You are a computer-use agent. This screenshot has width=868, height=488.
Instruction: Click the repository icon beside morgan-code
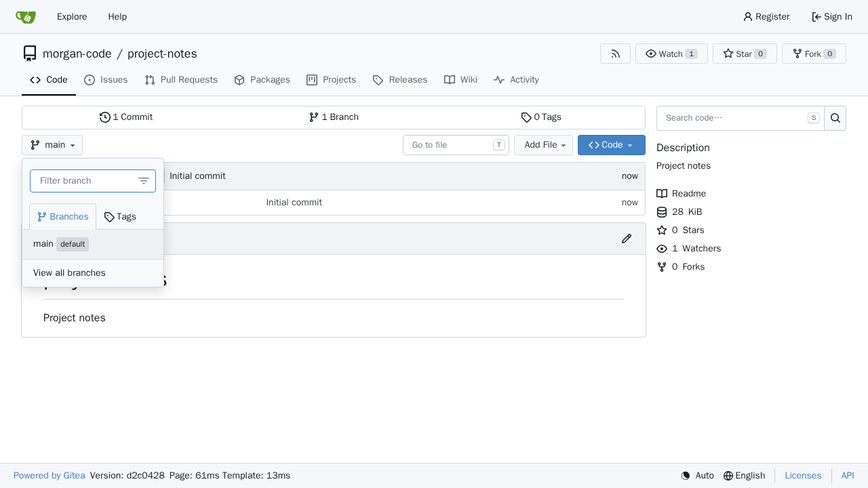[30, 54]
